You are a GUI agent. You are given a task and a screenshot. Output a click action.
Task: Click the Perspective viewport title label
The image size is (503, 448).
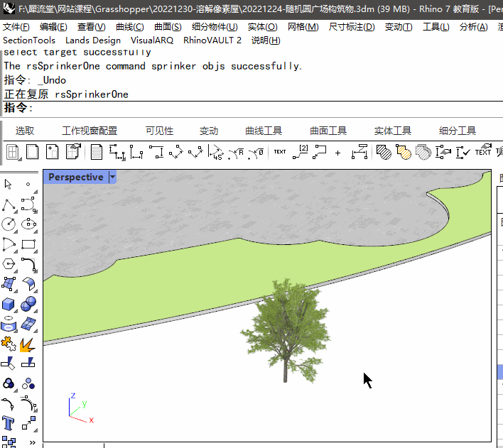pyautogui.click(x=75, y=177)
